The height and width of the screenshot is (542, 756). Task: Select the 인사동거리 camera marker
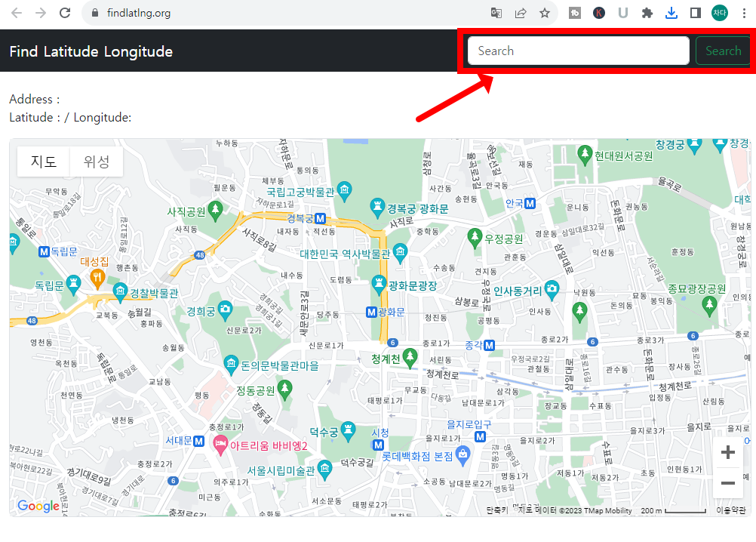[x=552, y=291]
